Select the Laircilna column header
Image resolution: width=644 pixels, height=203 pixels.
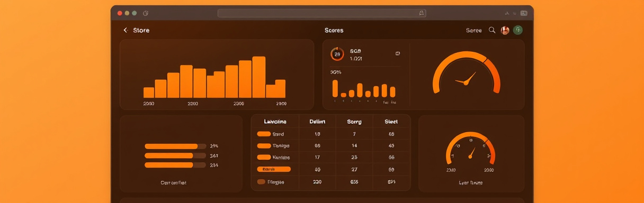coord(275,122)
